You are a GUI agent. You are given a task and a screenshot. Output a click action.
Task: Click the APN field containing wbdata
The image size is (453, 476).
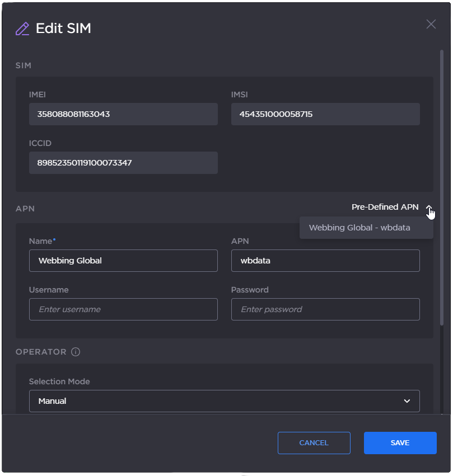325,260
